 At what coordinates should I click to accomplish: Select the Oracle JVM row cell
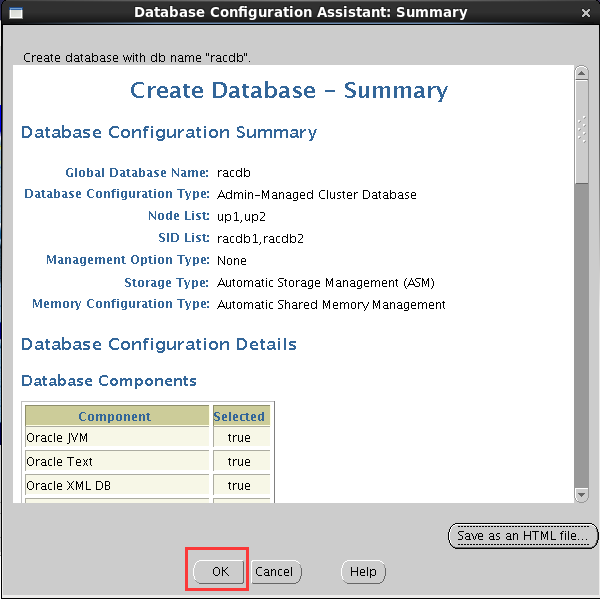pos(117,437)
